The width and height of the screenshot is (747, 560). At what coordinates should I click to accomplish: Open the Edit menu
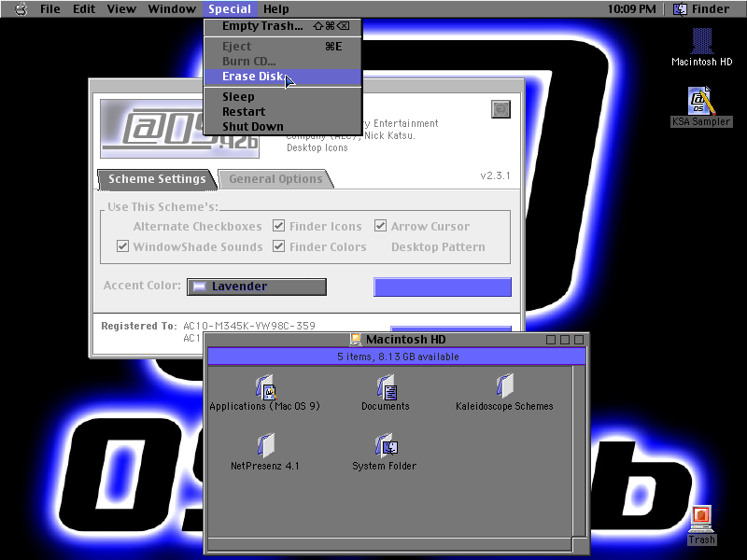coord(84,9)
